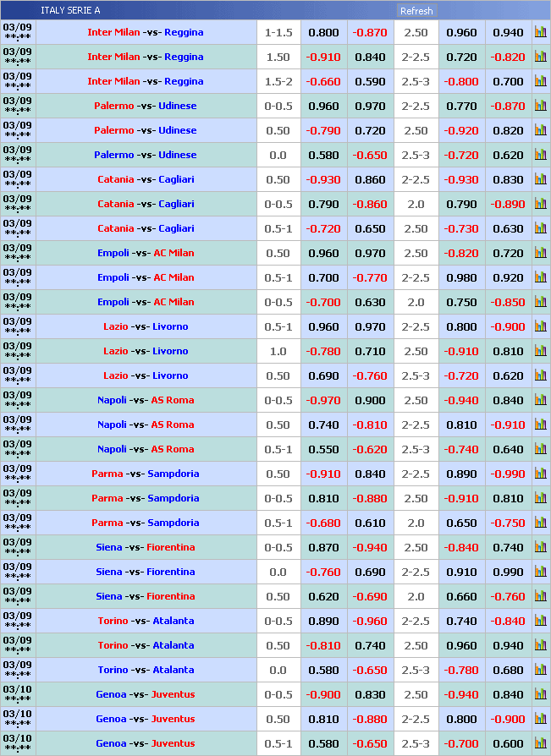Pick odds -0.970 in Napoli 0-0.5 handicap row
The width and height of the screenshot is (551, 756).
point(324,400)
